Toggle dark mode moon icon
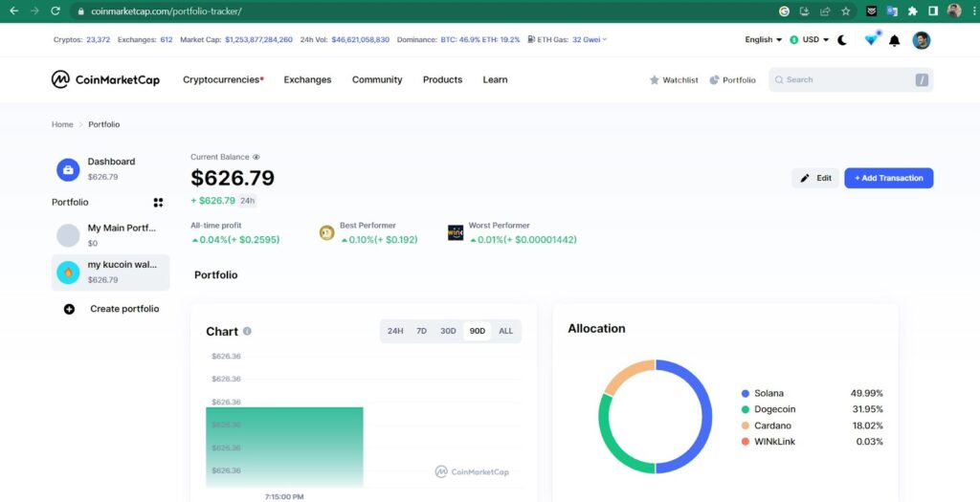The image size is (980, 502). coord(842,40)
